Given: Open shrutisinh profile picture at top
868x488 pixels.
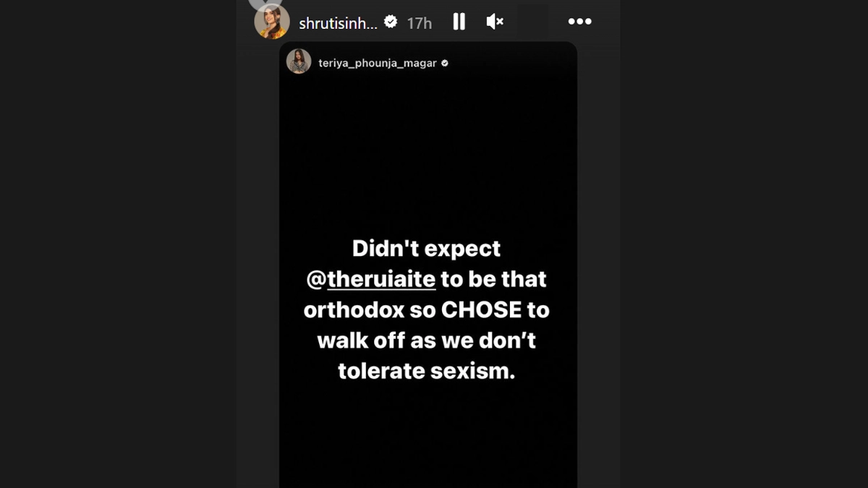Looking at the screenshot, I should pyautogui.click(x=272, y=22).
